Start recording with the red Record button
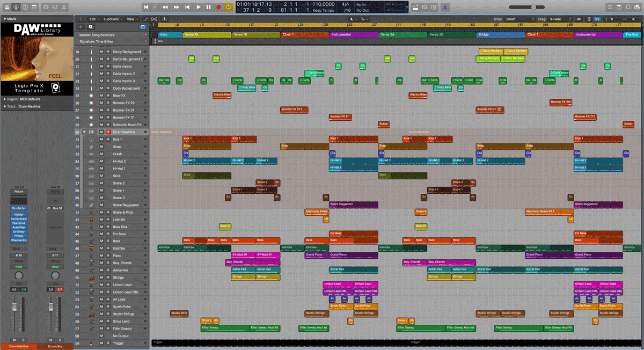This screenshot has width=644, height=350. (x=218, y=7)
